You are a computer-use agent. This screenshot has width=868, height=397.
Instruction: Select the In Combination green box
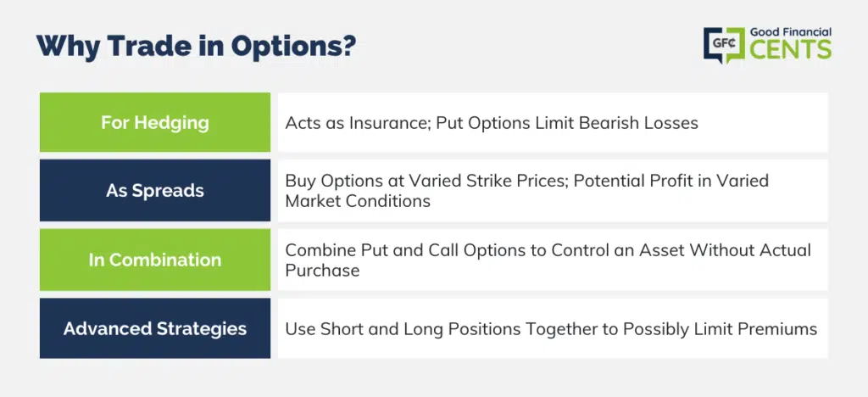coord(155,260)
